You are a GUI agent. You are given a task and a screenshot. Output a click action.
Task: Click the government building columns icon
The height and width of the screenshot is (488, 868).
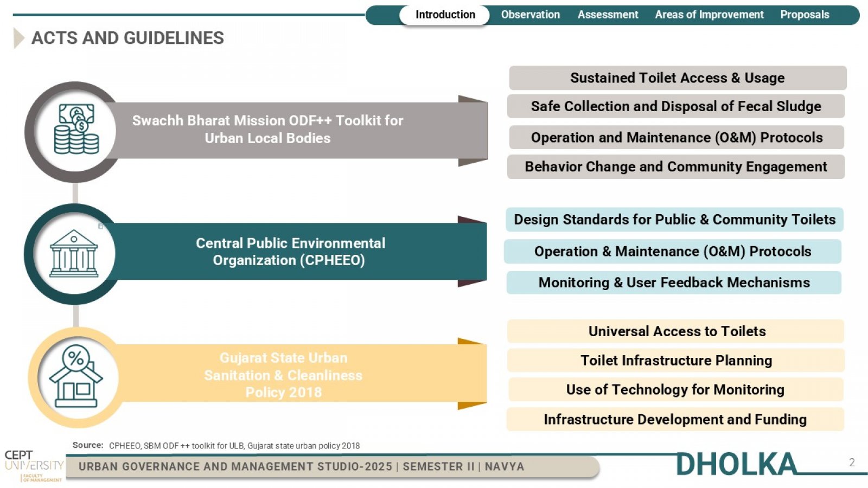click(74, 253)
